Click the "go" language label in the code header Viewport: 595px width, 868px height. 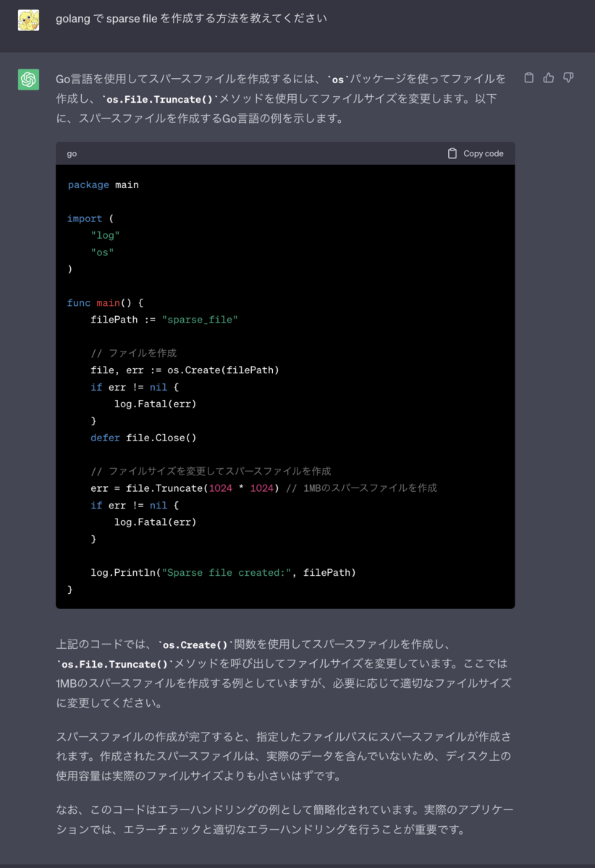72,153
